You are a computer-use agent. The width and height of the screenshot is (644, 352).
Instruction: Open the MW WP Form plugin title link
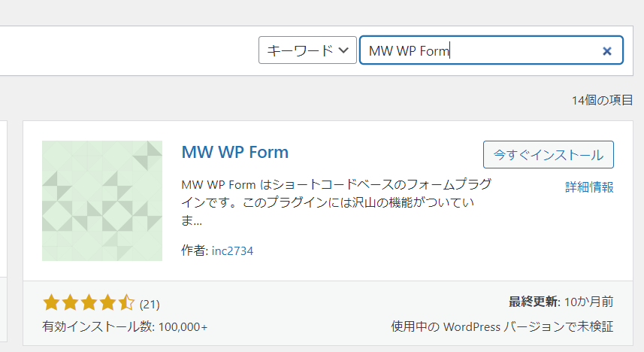click(x=235, y=152)
